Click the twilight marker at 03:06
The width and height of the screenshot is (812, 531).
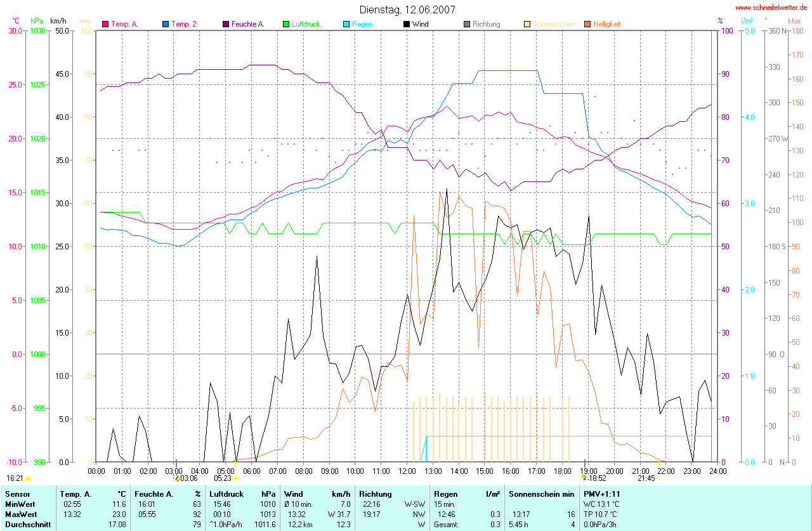coord(178,478)
